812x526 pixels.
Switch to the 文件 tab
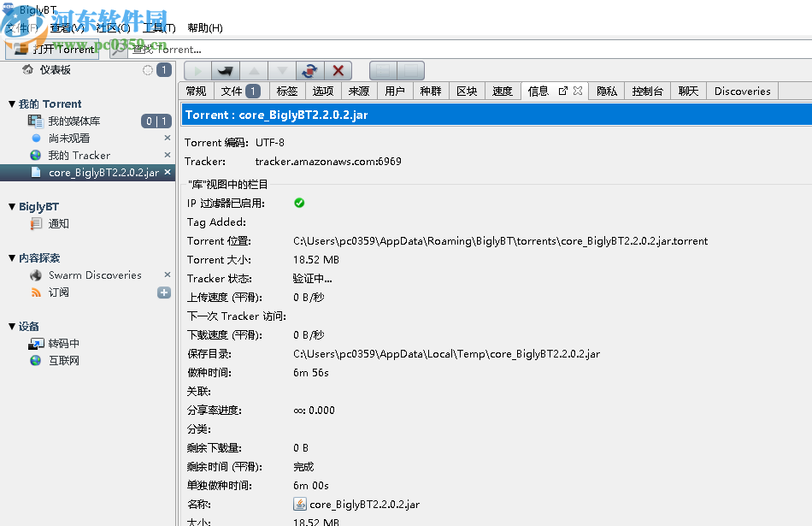(232, 91)
